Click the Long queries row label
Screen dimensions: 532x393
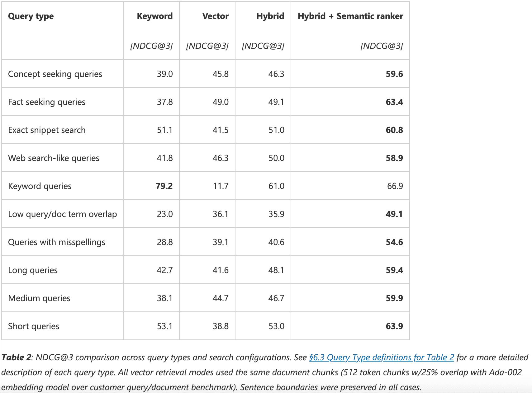(33, 270)
